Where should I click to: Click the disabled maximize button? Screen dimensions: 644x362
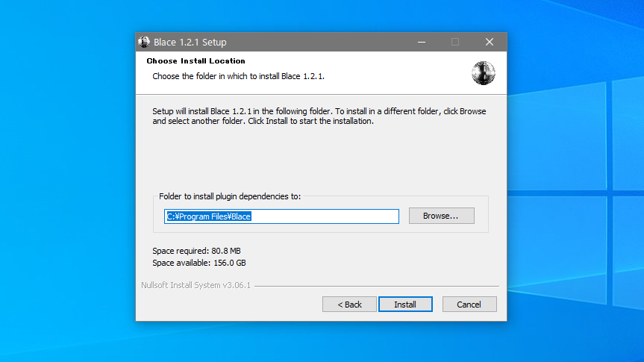pos(455,42)
